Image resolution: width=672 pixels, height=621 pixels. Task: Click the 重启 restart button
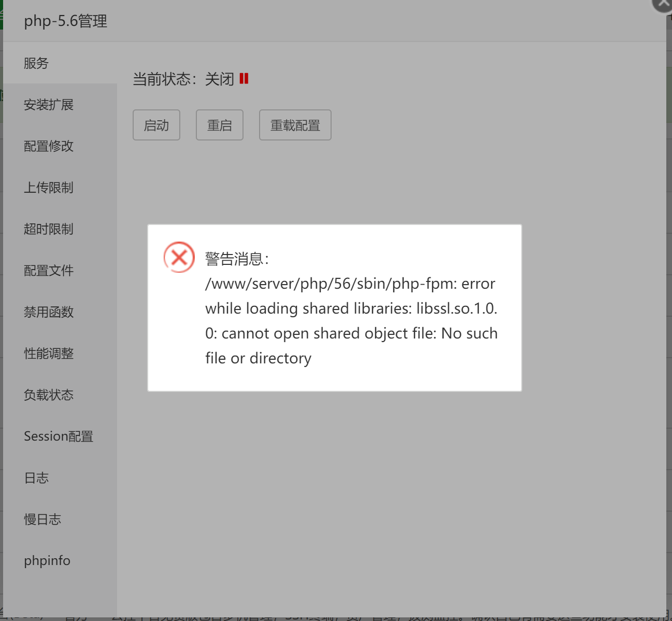coord(219,124)
